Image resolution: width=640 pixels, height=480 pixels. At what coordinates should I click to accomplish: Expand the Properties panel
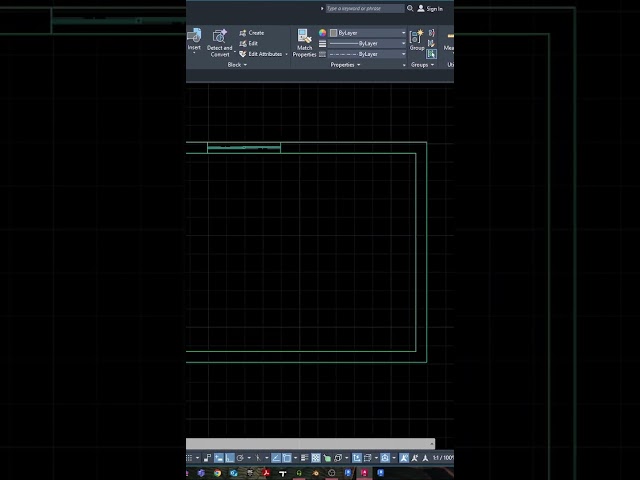pos(345,64)
